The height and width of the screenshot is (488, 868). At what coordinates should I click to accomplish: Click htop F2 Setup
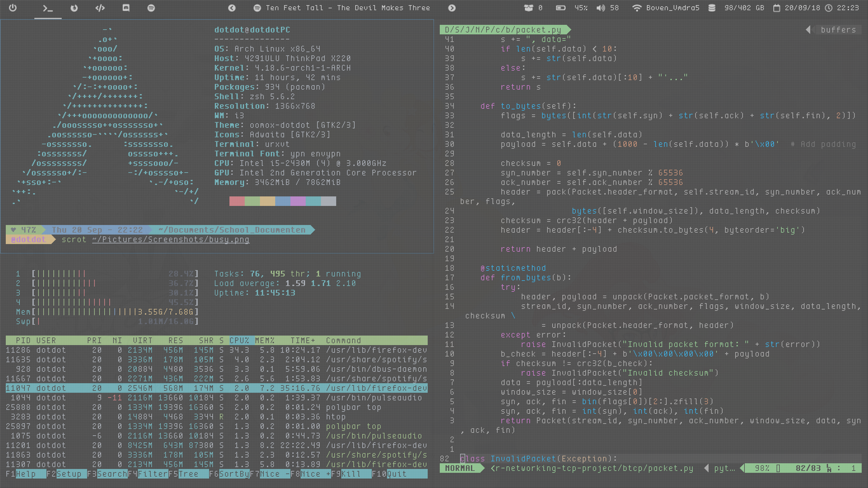coord(67,474)
